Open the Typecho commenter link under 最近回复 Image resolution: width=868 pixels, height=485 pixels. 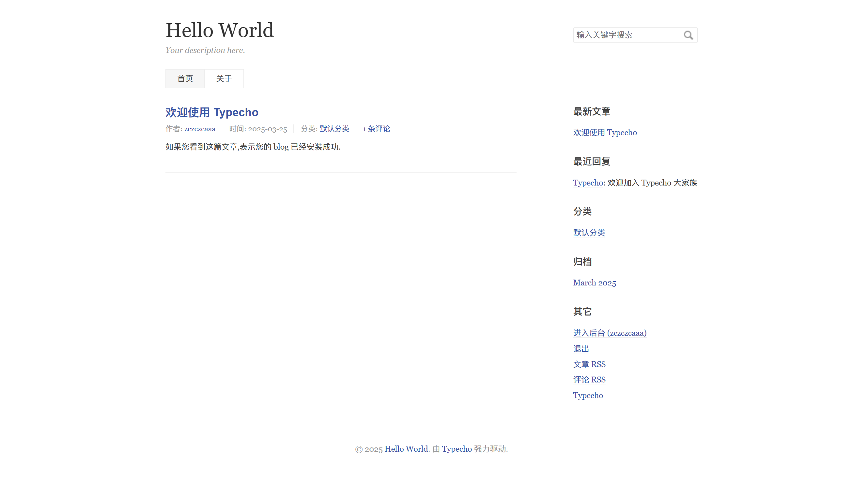click(588, 183)
